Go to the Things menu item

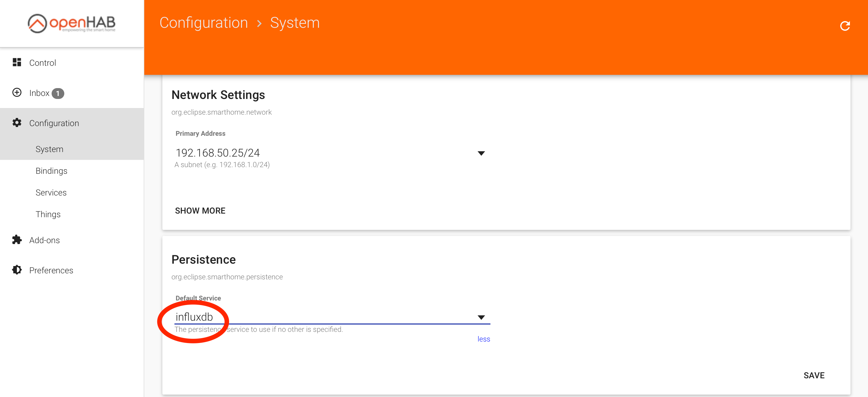[x=48, y=214]
